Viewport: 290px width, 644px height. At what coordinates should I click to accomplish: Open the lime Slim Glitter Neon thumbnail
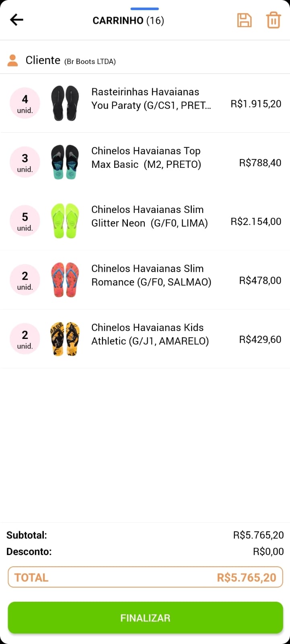(x=65, y=221)
